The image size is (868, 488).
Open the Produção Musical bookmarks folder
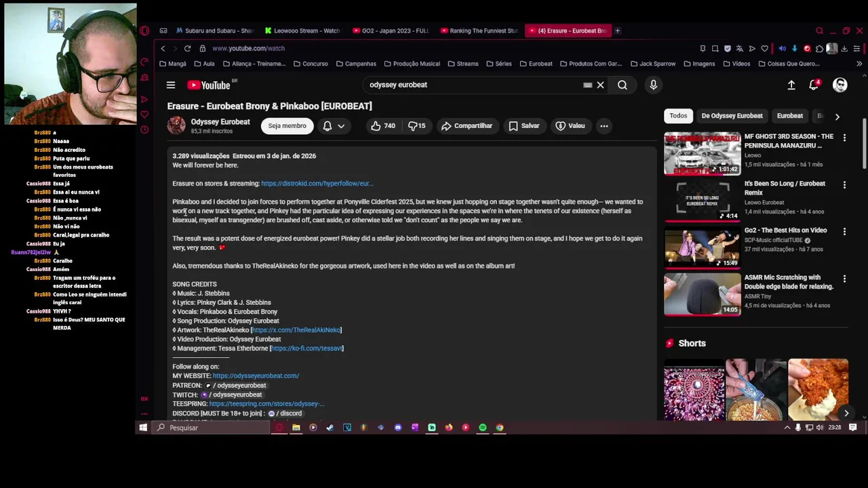412,64
